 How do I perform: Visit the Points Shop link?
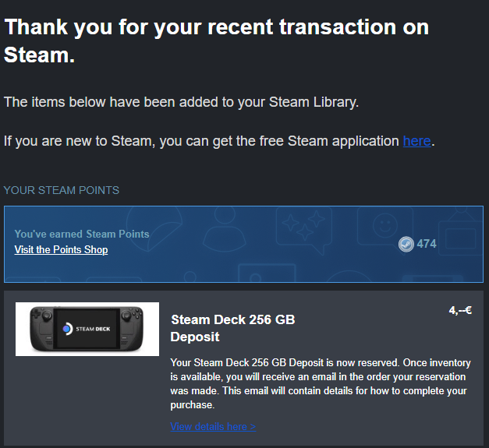click(x=61, y=250)
